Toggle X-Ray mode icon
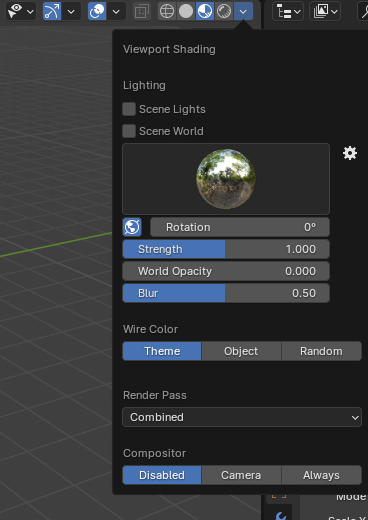The height and width of the screenshot is (520, 368). pyautogui.click(x=142, y=12)
